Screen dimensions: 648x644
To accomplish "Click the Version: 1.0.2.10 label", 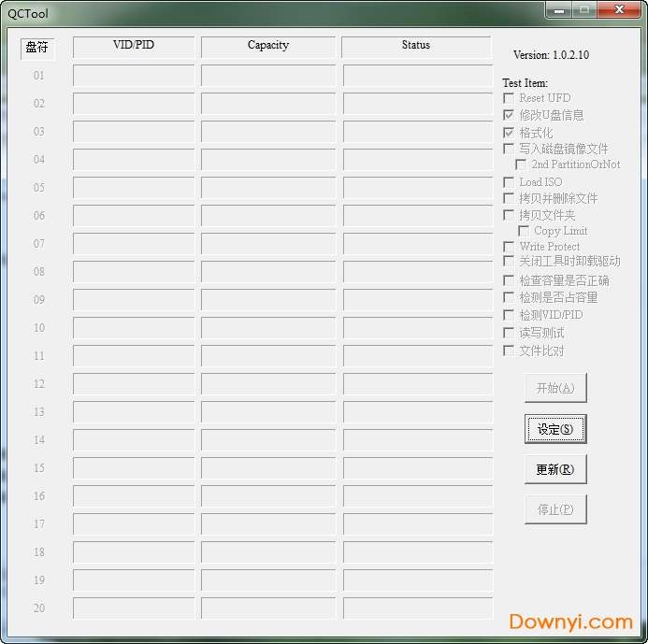I will 552,55.
